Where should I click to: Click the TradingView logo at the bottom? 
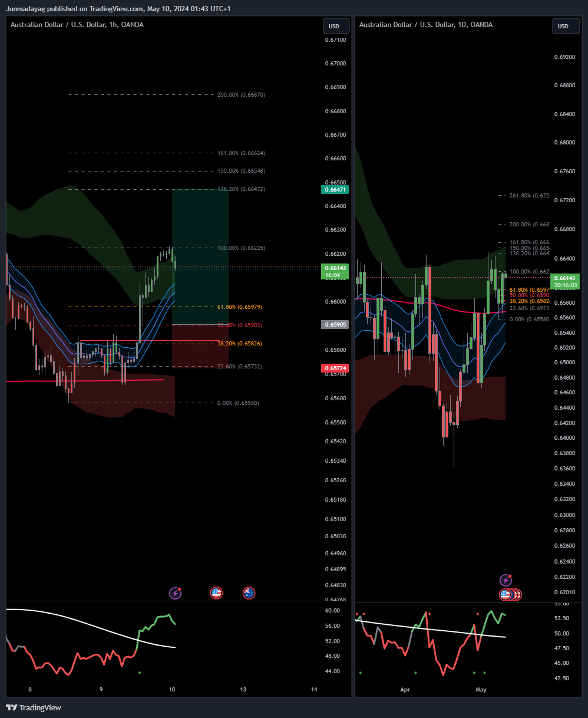point(34,707)
